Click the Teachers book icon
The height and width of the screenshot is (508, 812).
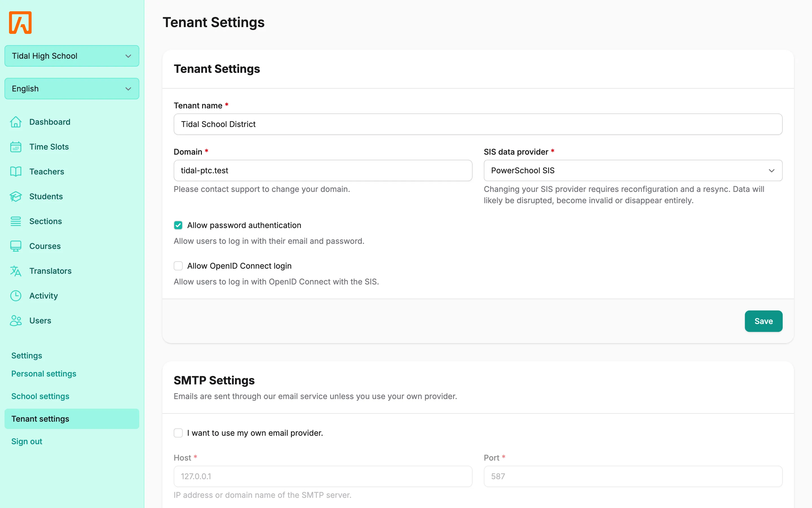[16, 172]
